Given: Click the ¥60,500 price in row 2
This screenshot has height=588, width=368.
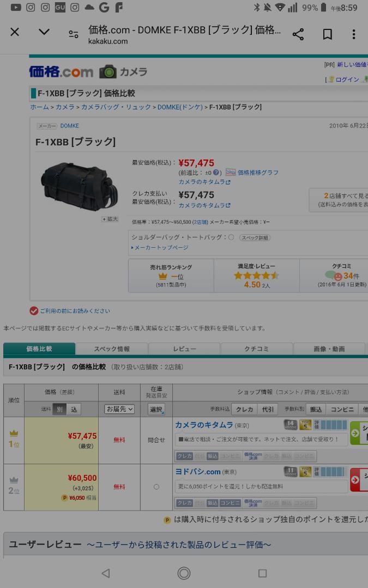Looking at the screenshot, I should click(x=82, y=478).
